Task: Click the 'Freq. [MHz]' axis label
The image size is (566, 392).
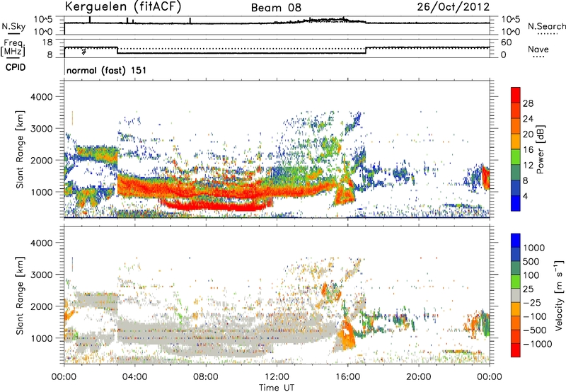Action: [x=13, y=47]
